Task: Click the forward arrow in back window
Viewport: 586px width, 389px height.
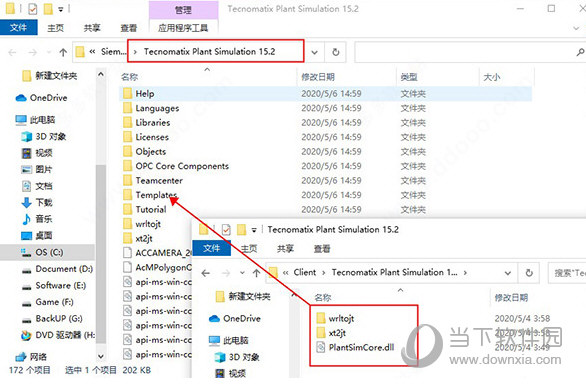Action: [33, 52]
